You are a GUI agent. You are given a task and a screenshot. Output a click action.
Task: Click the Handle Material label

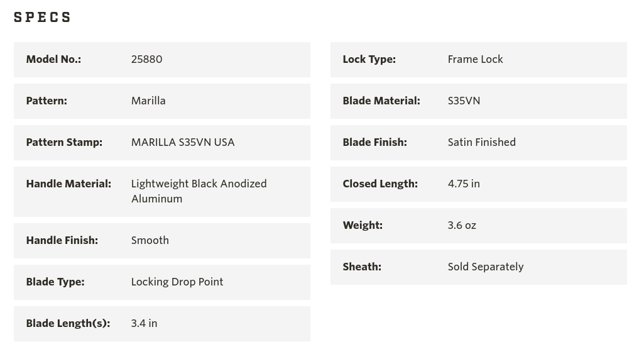tap(68, 184)
